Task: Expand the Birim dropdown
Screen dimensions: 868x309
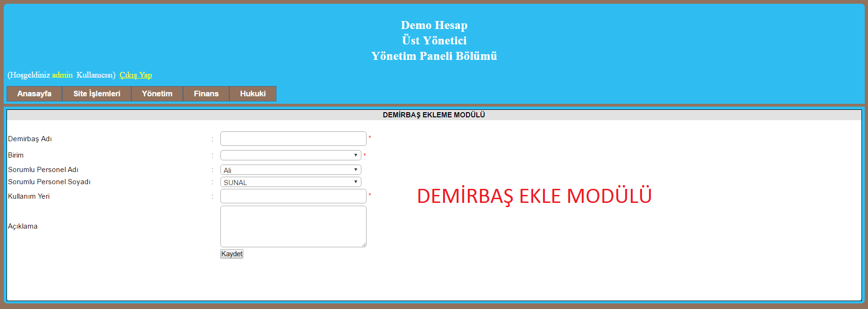Action: click(x=290, y=155)
